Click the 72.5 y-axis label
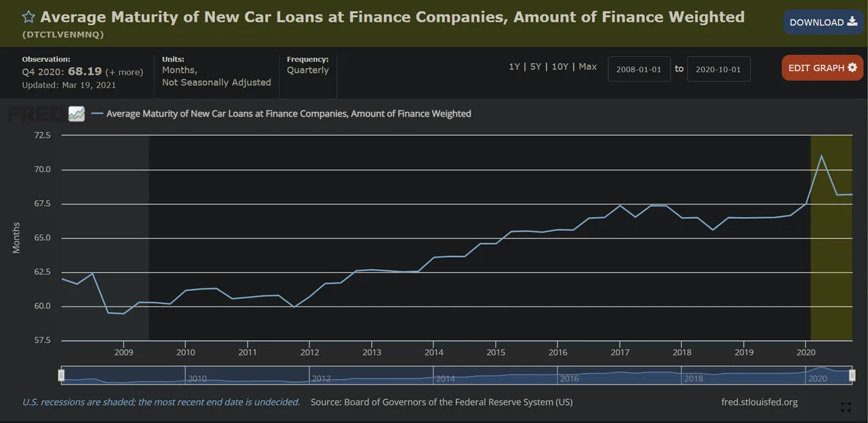This screenshot has height=423, width=868. [x=42, y=135]
